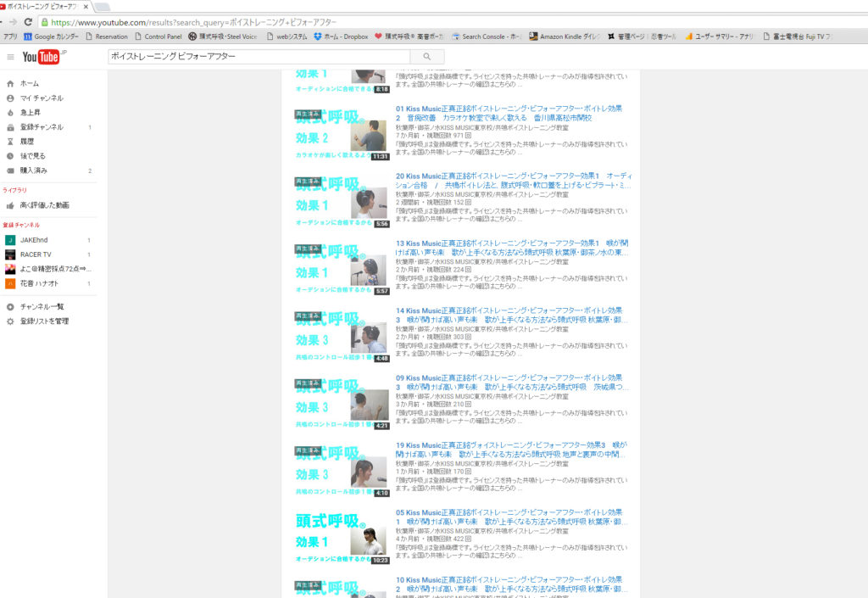Open the video thumbnail with duration 10:23
Image resolution: width=868 pixels, height=598 pixels.
(x=342, y=538)
